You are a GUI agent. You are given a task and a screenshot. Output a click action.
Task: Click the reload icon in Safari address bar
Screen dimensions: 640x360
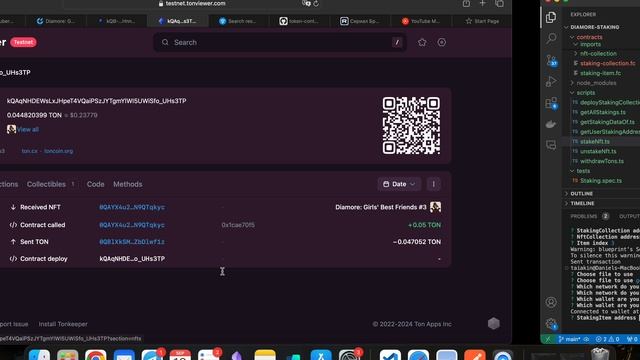click(316, 3)
